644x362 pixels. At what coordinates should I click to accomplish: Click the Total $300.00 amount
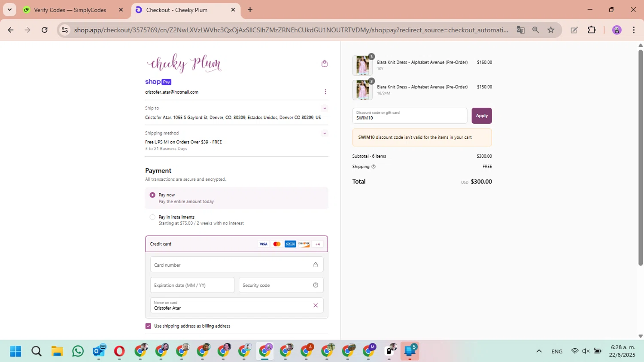tap(481, 182)
